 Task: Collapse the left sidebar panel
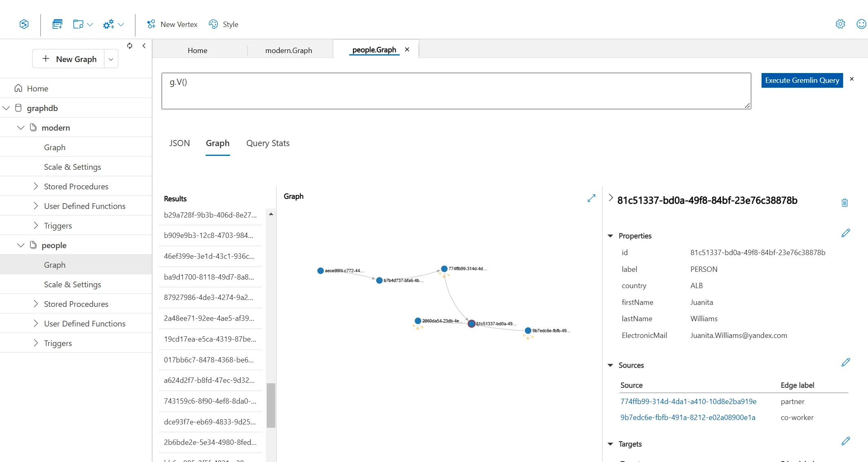[144, 46]
